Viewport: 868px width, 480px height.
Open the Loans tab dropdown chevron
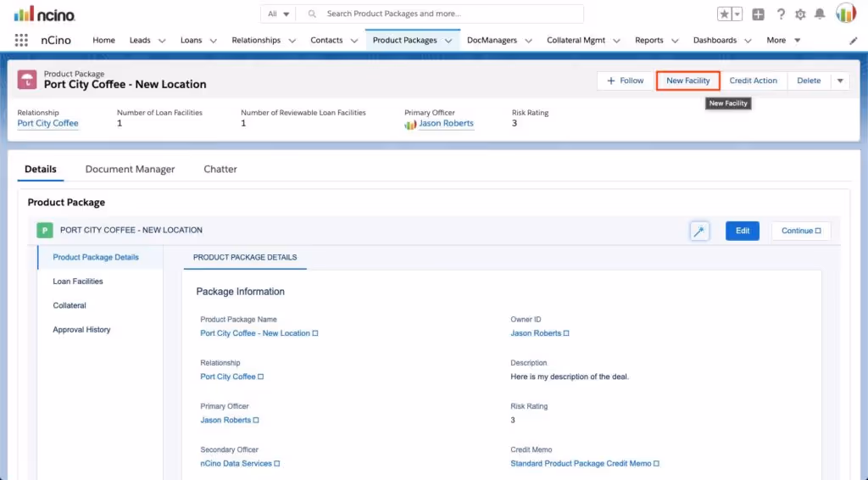click(x=213, y=41)
